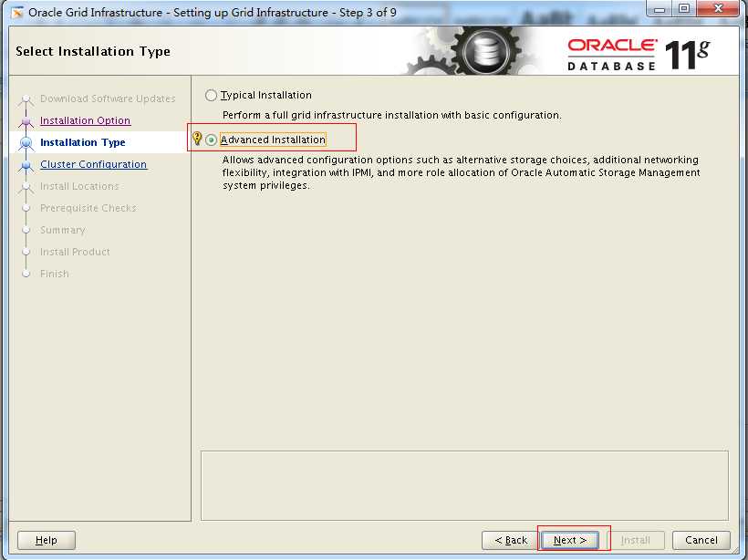Click the Summary step text
The height and width of the screenshot is (560, 748).
point(63,230)
